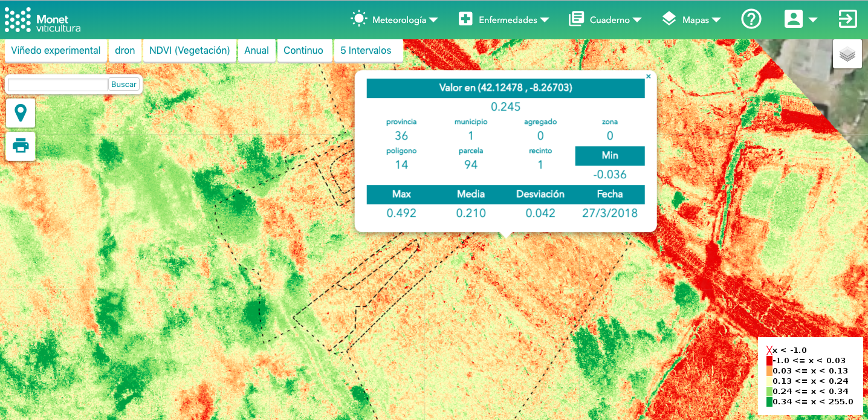Click the Cuaderno notebook icon
868x420 pixels.
point(577,19)
